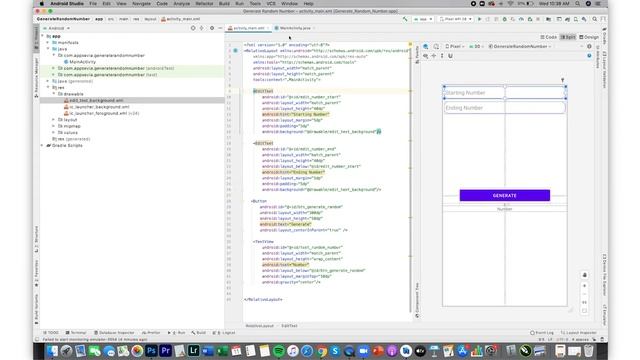Click the warning info icon in the design toolbar
This screenshot has height=360, width=640.
pos(589,56)
